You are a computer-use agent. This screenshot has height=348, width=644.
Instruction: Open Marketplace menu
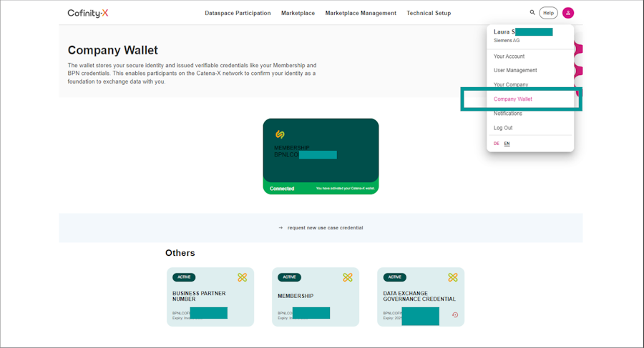pos(298,13)
